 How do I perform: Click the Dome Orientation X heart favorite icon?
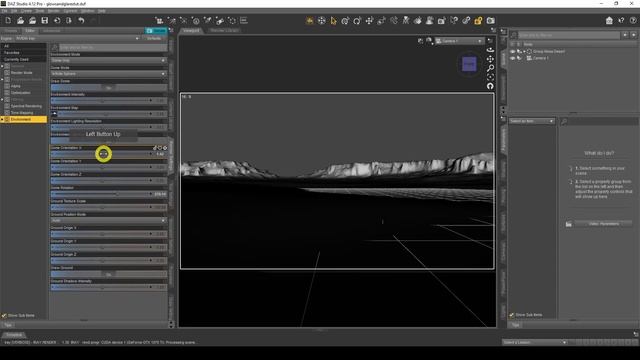[160, 148]
